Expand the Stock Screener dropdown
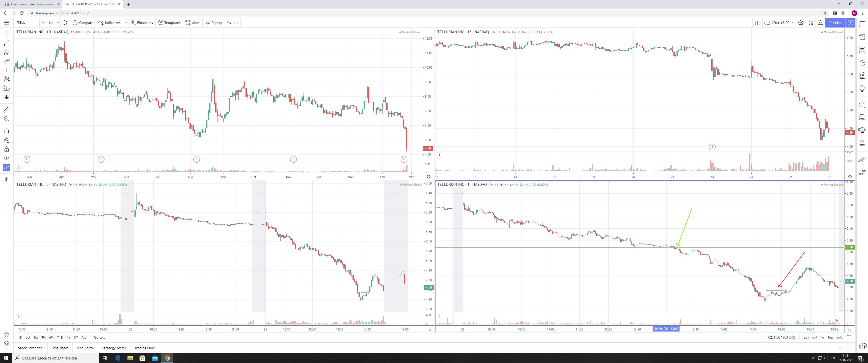 (x=45, y=348)
